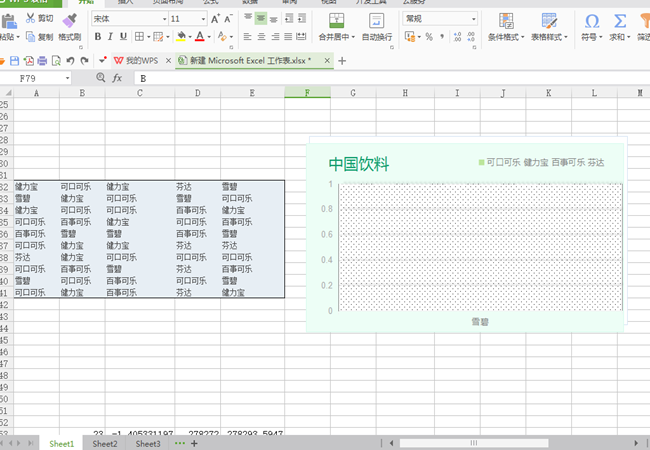Open print preview icon
Viewport: 650px width, 450px height.
click(x=56, y=61)
